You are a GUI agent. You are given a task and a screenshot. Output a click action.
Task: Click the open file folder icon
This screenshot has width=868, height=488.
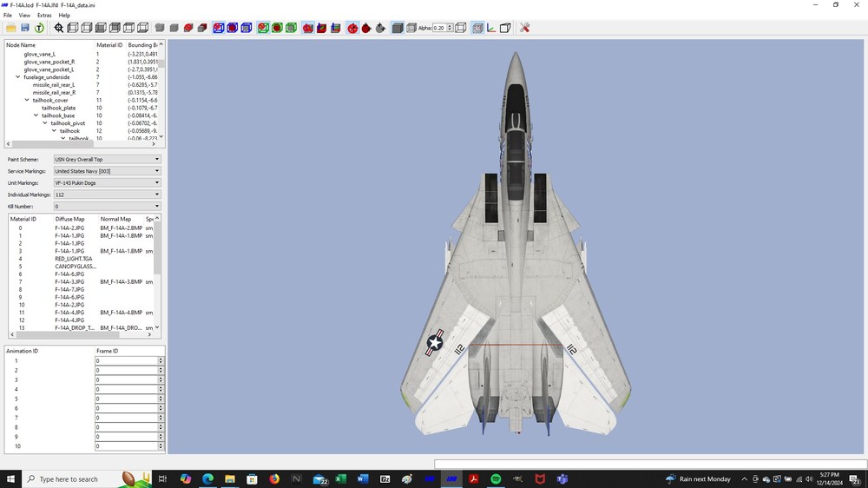tap(10, 28)
